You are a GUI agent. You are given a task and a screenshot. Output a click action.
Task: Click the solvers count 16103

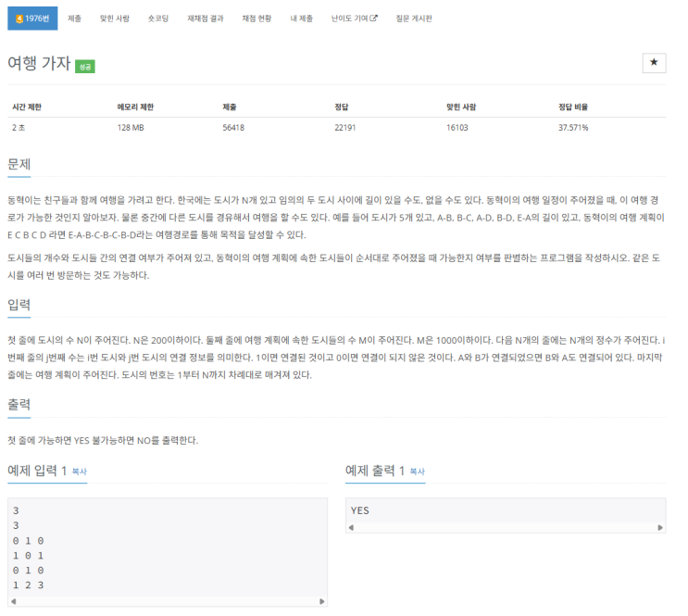point(457,128)
